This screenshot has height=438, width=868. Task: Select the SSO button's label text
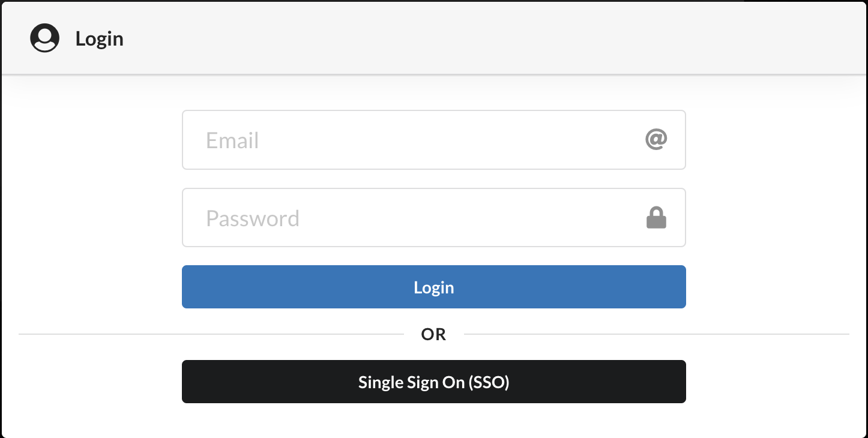pyautogui.click(x=433, y=382)
